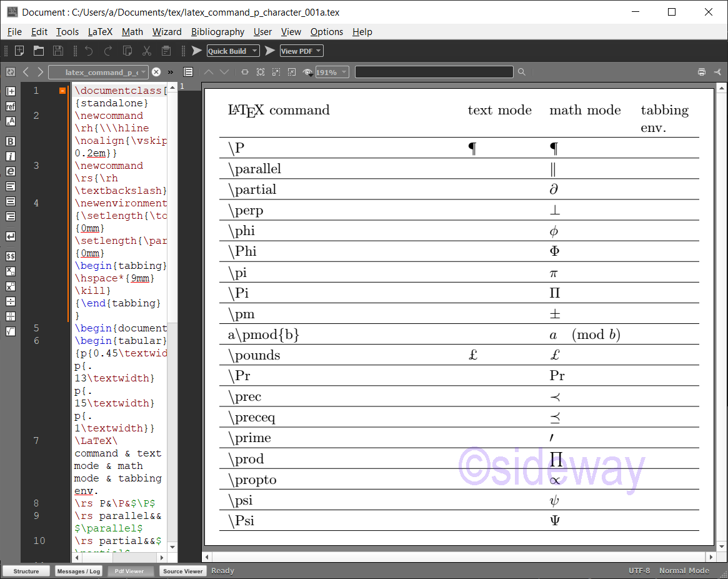Open the Math menu
The image size is (728, 579).
point(132,32)
